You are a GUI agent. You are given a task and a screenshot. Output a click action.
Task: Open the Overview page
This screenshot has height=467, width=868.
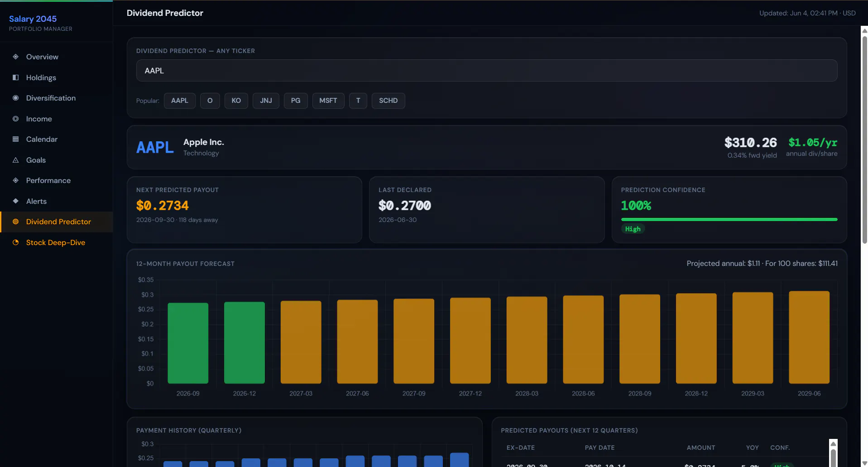[56, 57]
